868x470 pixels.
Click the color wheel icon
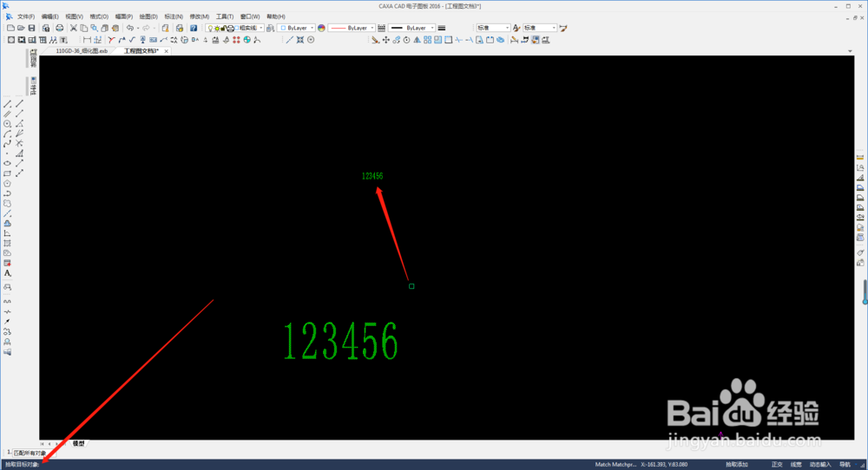321,28
